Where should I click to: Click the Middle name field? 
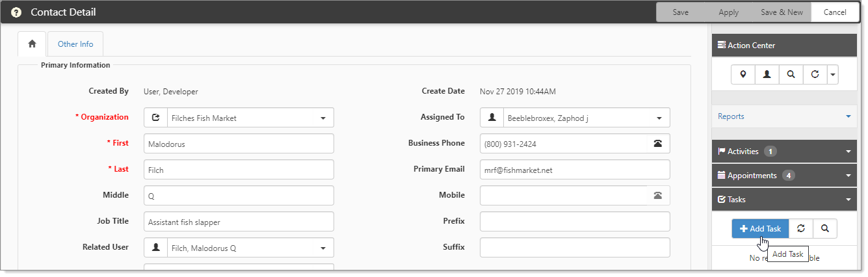coord(239,196)
